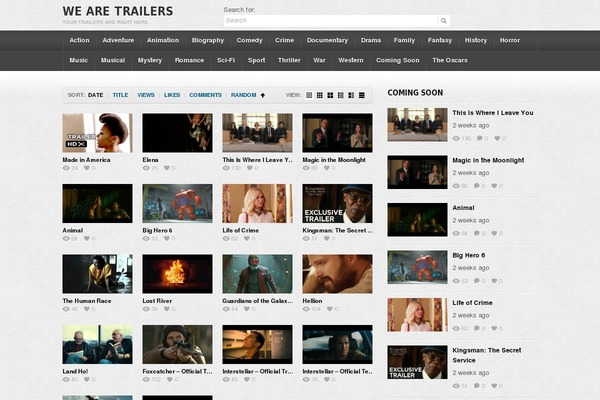Click the heart icon under Big Hero 6 grid item
This screenshot has width=600, height=400.
(167, 238)
